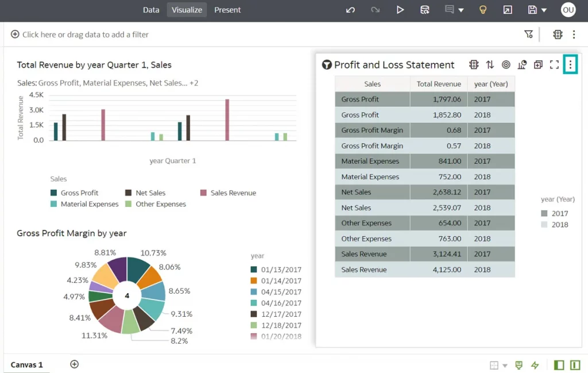Expand the Notes dropdown arrow
The image size is (588, 373).
click(461, 10)
